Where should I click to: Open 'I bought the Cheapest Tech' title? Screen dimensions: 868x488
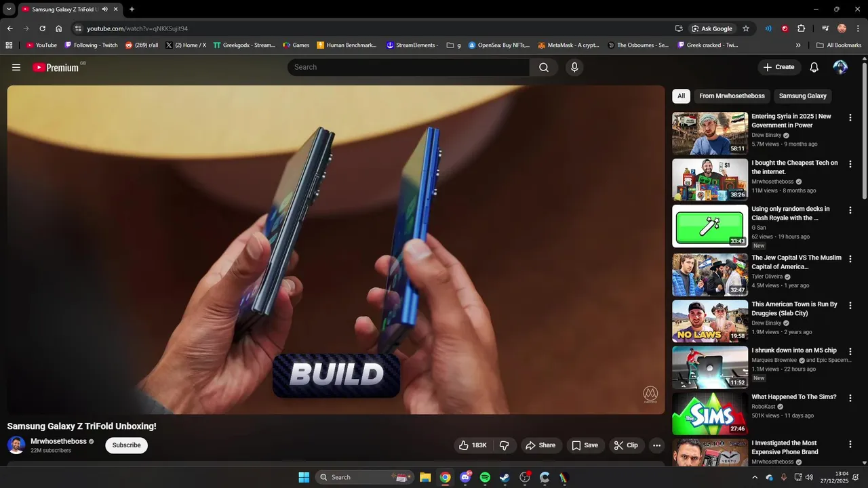(795, 167)
